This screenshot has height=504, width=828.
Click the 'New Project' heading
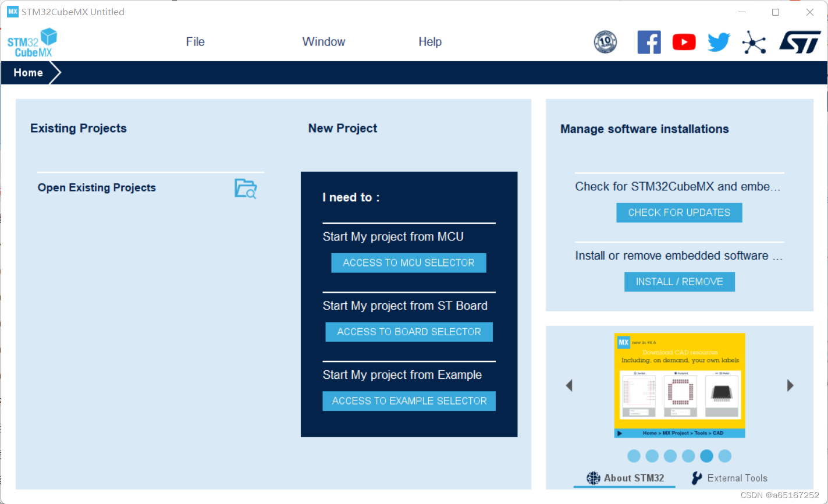coord(343,129)
